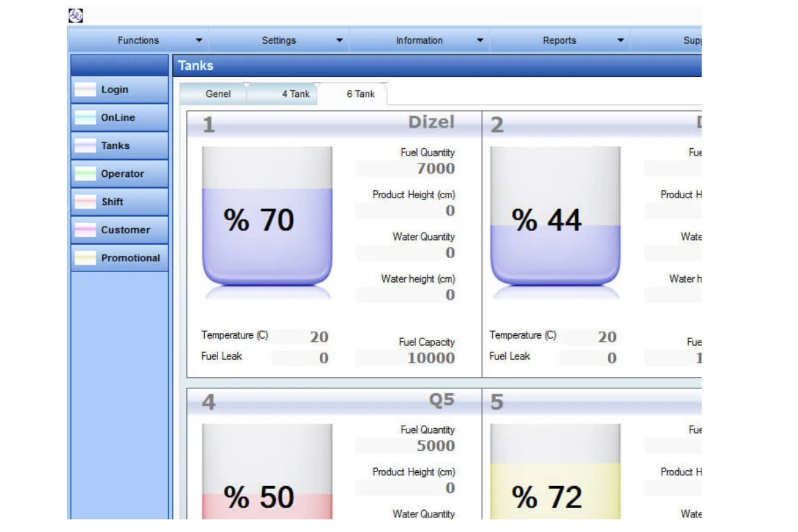Screen dimensions: 798x532
Task: Click the application logo icon at top-left
Action: click(x=76, y=15)
